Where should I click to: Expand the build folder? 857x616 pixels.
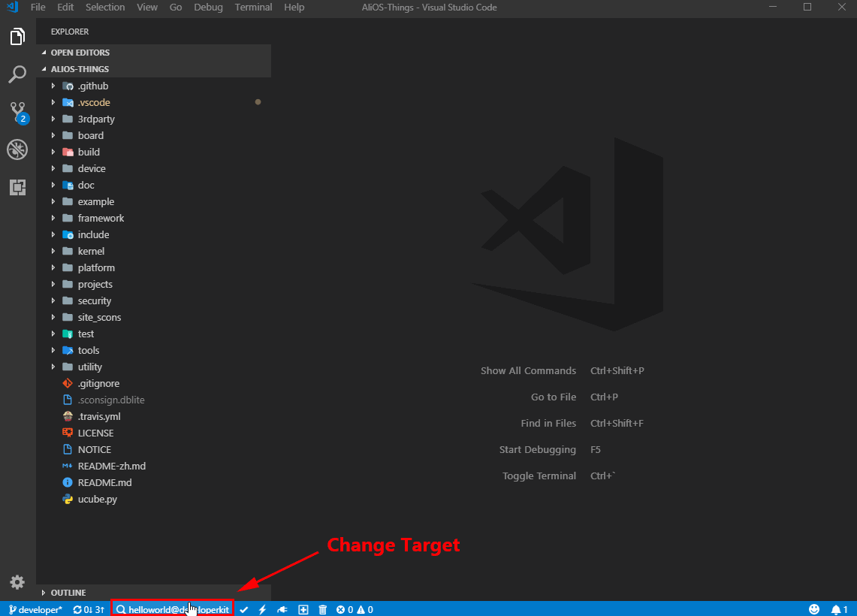[x=153, y=152]
